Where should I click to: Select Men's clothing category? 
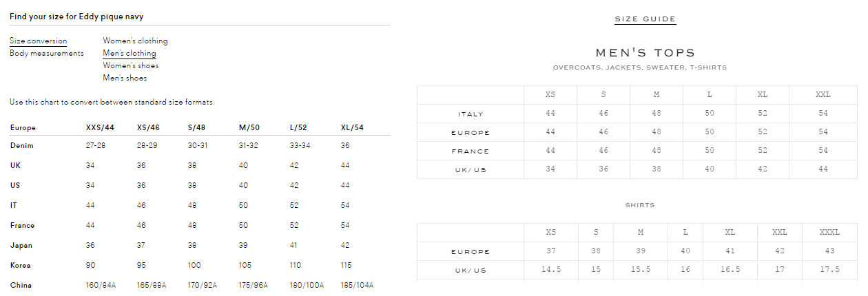pos(130,53)
